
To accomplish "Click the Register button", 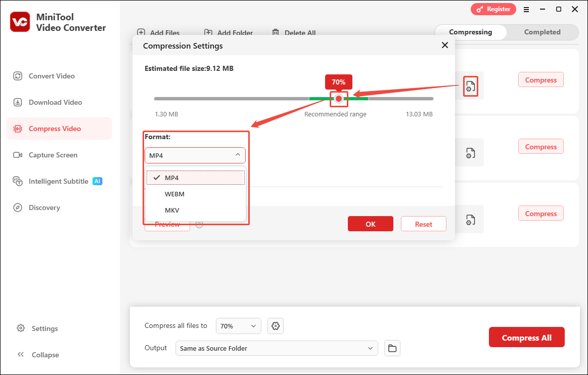I will [x=493, y=9].
